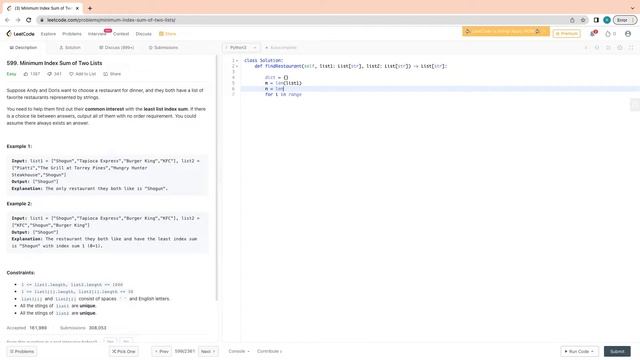
Task: Click the description panel scrollbar
Action: 217,178
